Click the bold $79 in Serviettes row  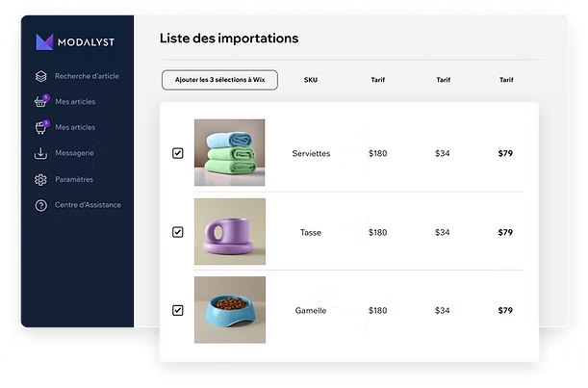(x=505, y=153)
